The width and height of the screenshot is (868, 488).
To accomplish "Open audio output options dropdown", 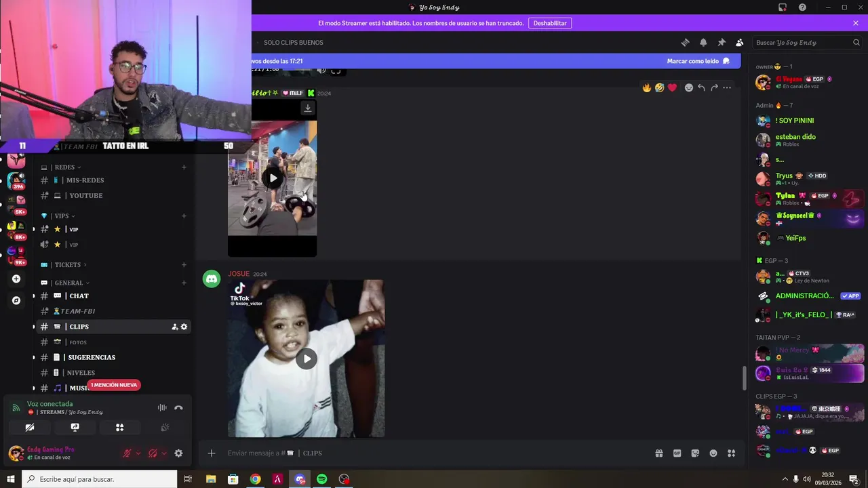I will tap(164, 453).
